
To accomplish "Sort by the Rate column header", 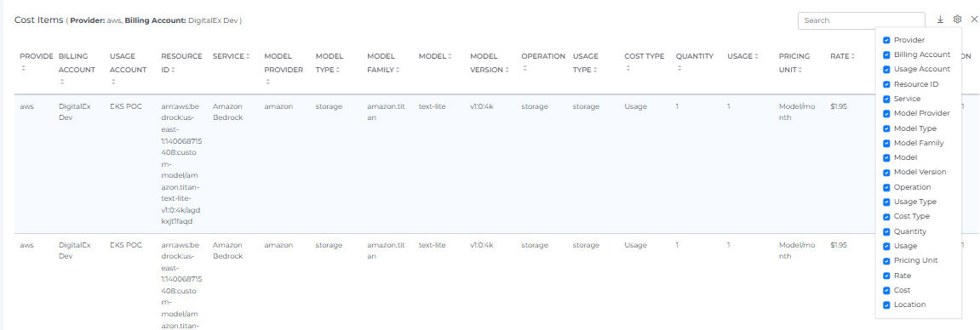I will point(842,56).
